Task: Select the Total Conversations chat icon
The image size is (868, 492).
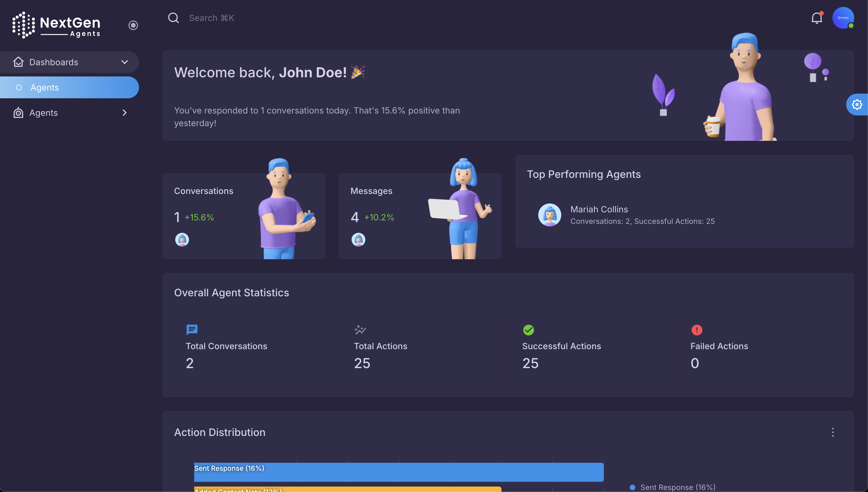Action: coord(192,330)
